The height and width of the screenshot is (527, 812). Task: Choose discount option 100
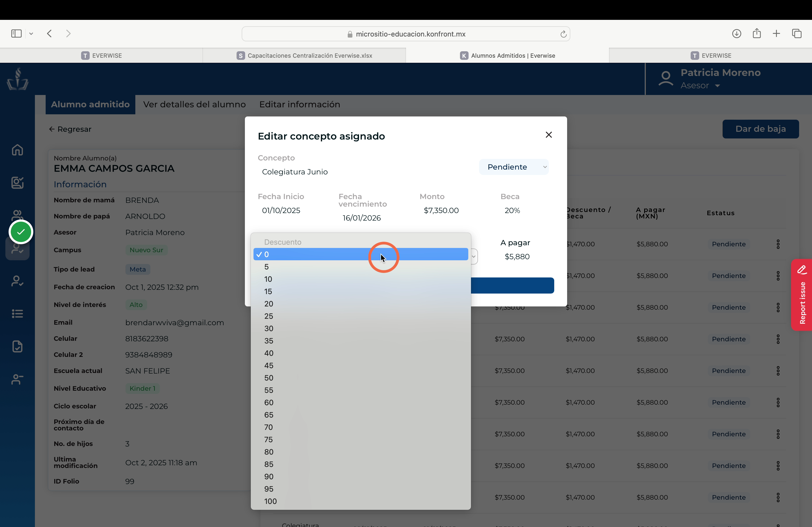[361, 501]
